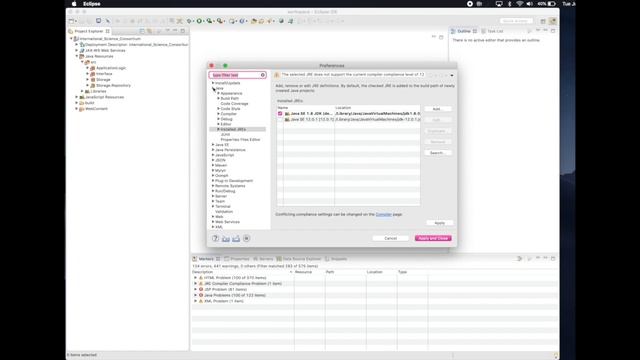
Task: Open the Compiler page link
Action: click(x=384, y=214)
